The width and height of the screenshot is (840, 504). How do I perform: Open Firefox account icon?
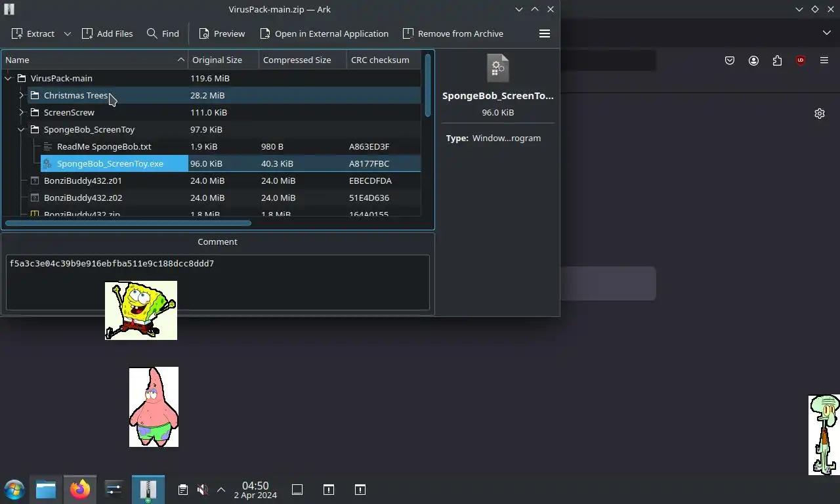[x=753, y=60]
